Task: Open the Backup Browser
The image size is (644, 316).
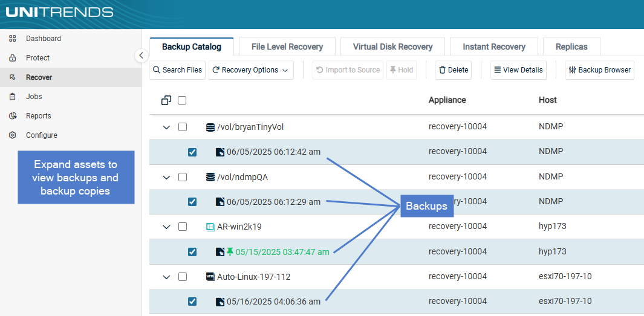Action: click(600, 70)
